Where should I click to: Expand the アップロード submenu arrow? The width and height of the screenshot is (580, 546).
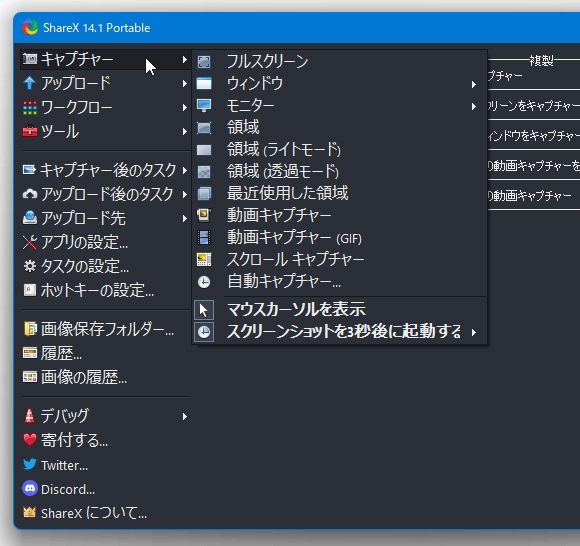tap(184, 84)
